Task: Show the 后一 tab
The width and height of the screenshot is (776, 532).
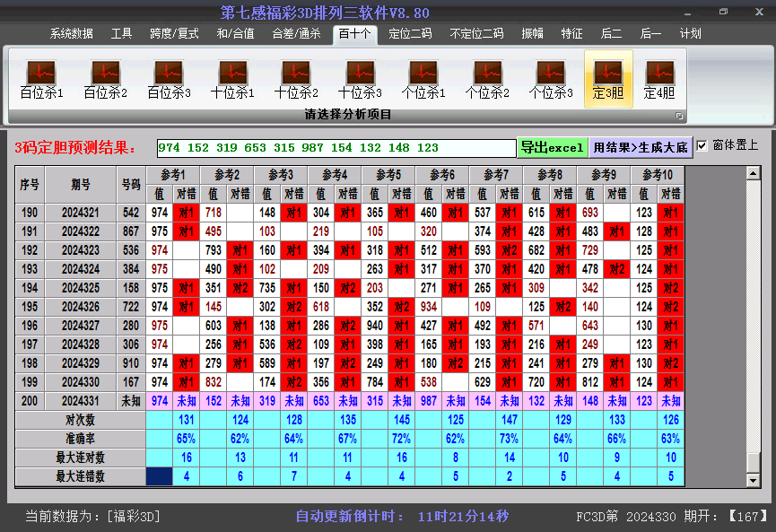Action: click(650, 34)
